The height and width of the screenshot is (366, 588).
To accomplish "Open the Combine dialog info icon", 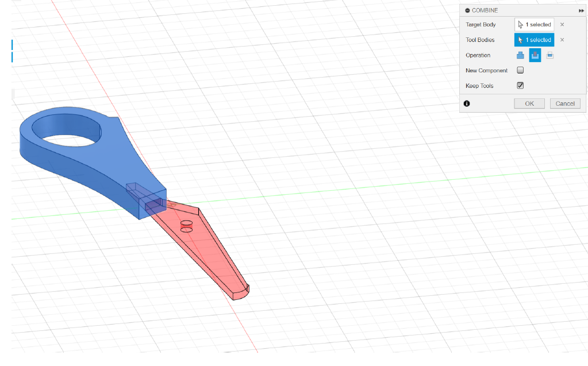I will point(467,103).
